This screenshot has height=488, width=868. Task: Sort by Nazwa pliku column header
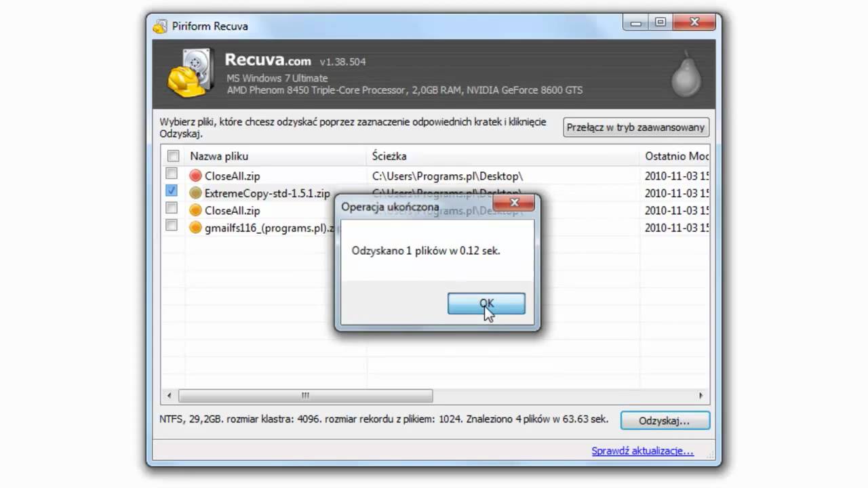click(x=275, y=156)
